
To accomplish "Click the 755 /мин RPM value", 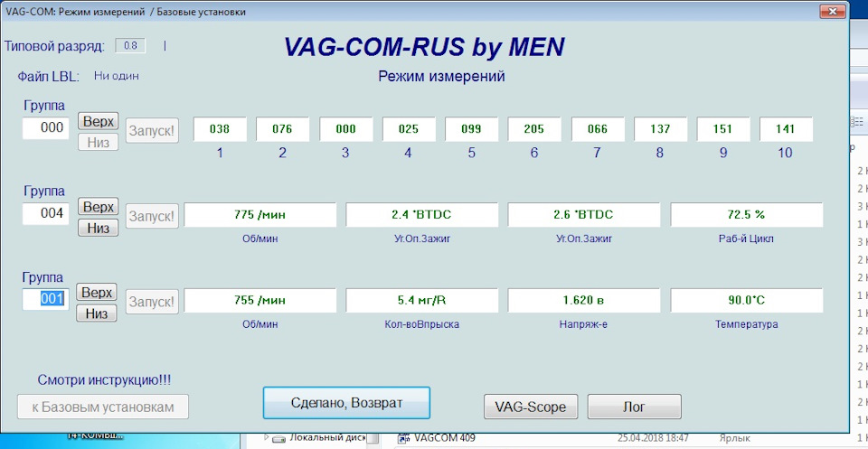I will [x=260, y=300].
